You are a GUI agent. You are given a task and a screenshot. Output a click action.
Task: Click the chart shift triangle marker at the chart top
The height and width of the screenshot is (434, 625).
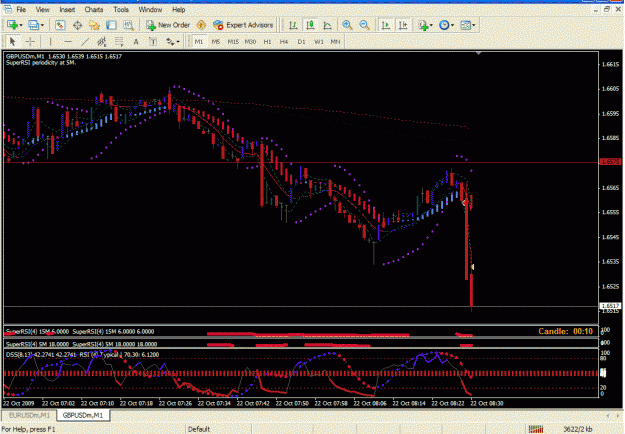click(x=478, y=53)
